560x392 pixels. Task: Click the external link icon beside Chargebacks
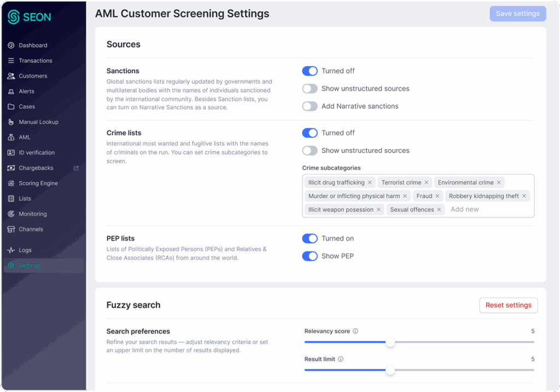pyautogui.click(x=76, y=168)
